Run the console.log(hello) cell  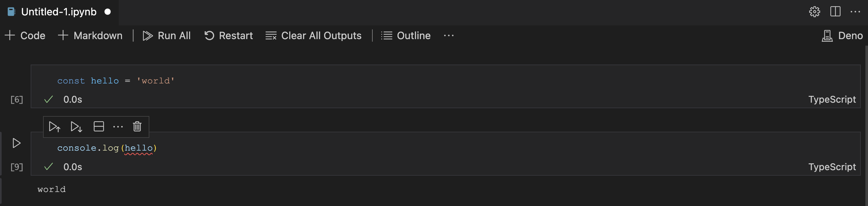pos(16,143)
